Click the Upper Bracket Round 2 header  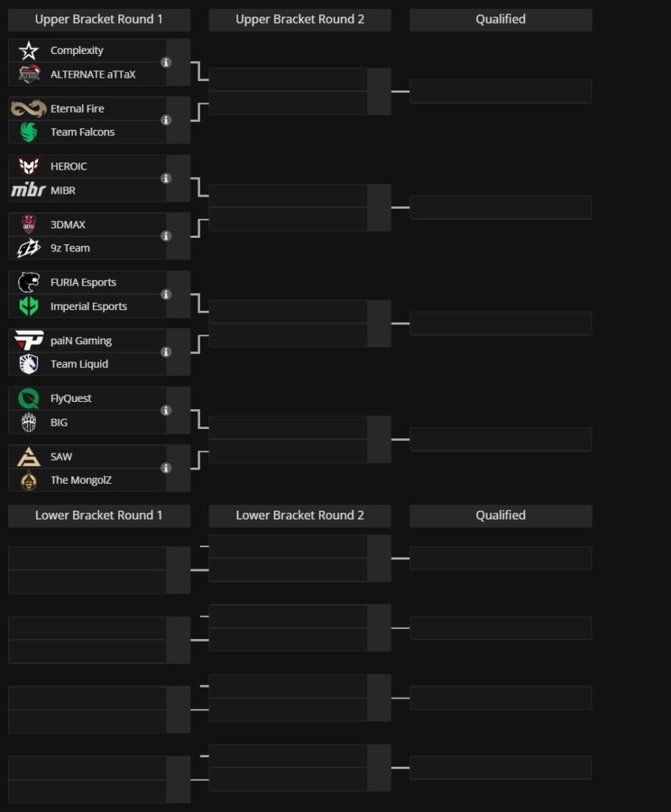click(x=300, y=20)
